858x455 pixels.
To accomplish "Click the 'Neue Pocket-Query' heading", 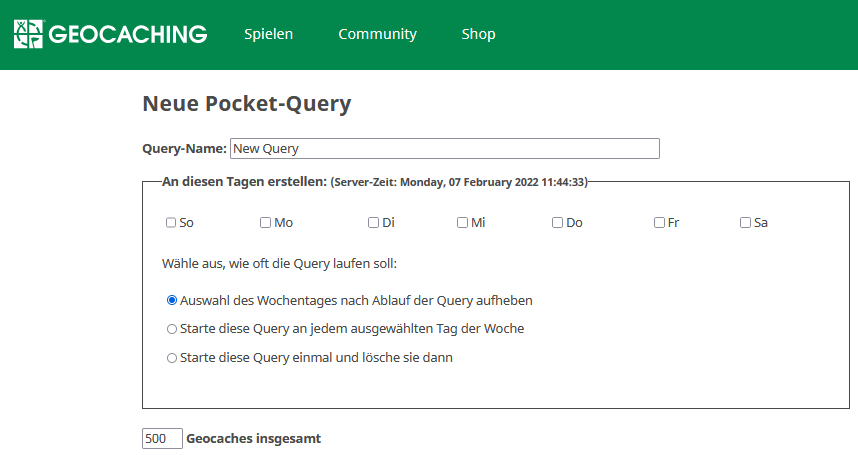I will tap(247, 104).
